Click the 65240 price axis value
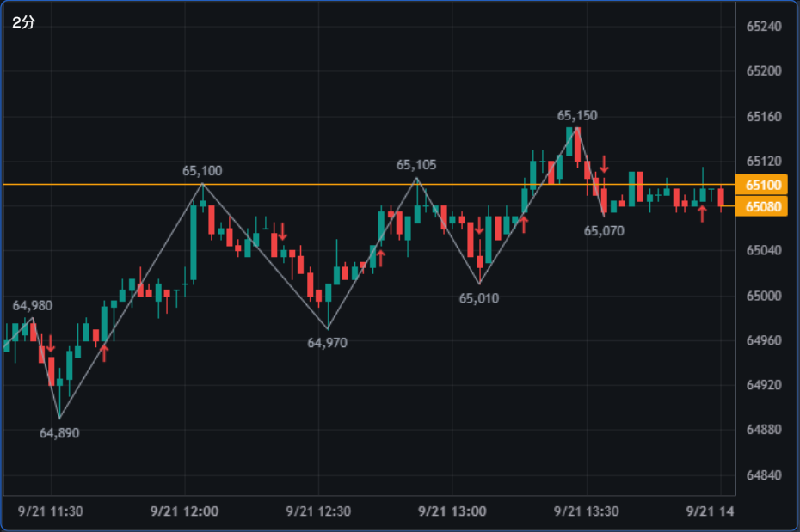Viewport: 800px width, 532px height. 764,27
